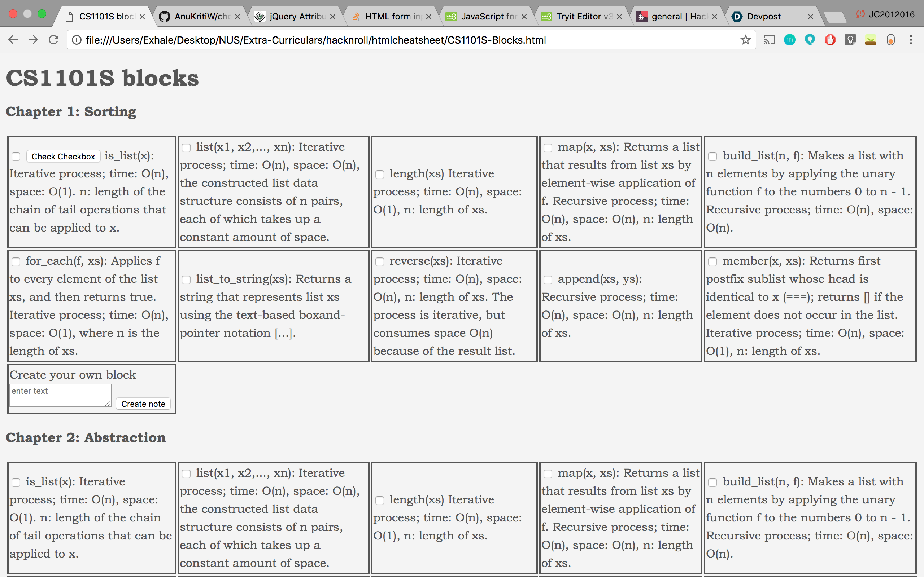
Task: Close the jQuery Attribute tab
Action: 332,17
